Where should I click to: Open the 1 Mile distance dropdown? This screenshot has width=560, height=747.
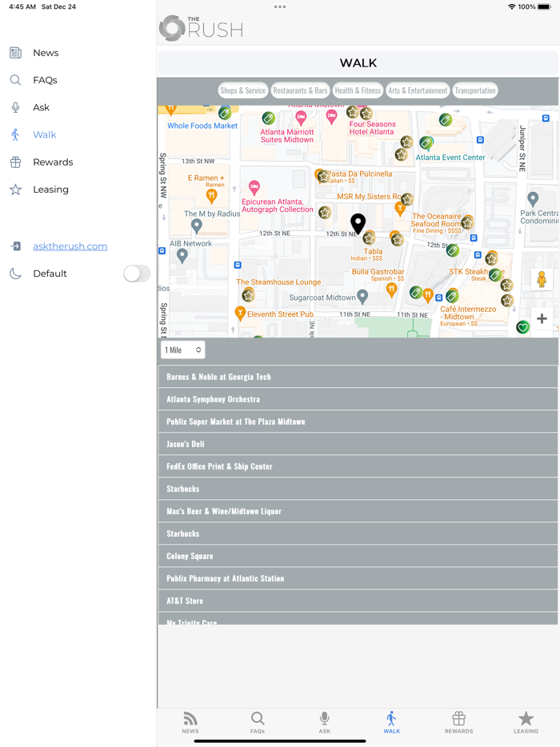(x=183, y=350)
